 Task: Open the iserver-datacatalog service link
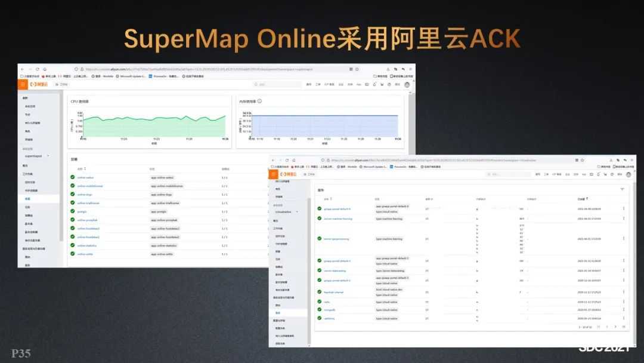335,270
